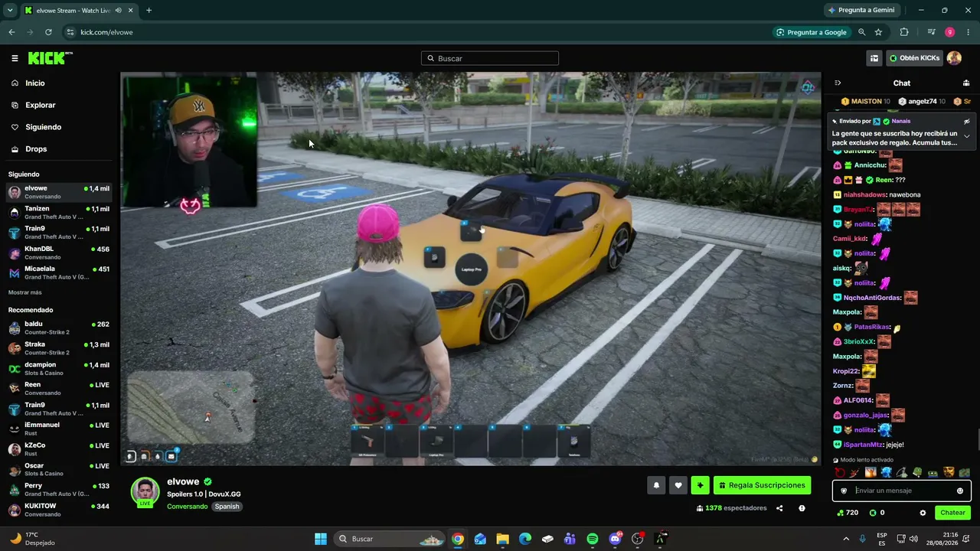Image resolution: width=980 pixels, height=551 pixels.
Task: Open Micaelala channel from the sidebar
Action: [x=60, y=272]
